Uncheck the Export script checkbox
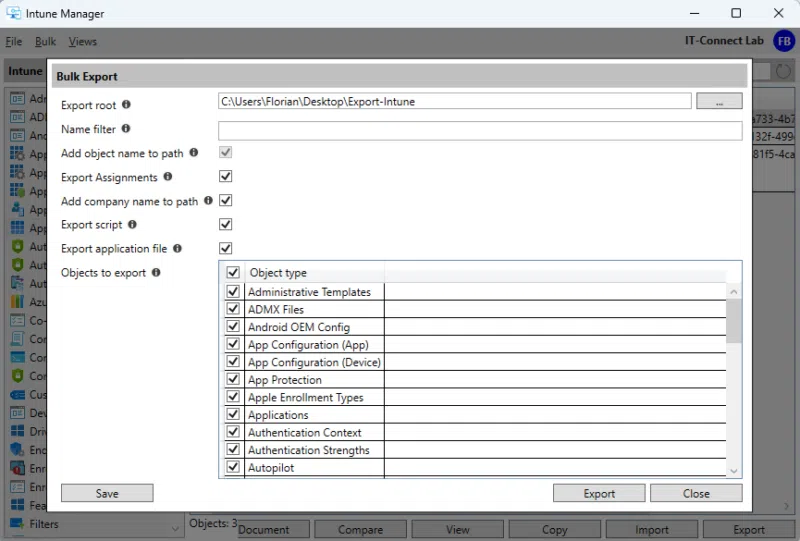 coord(226,225)
